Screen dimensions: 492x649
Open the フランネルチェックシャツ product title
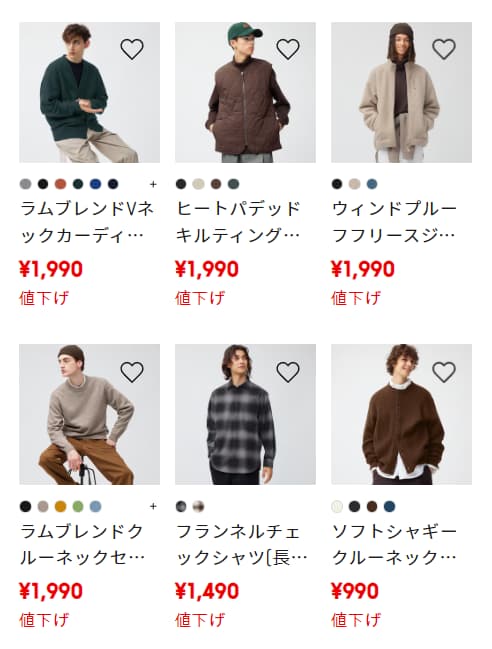(x=241, y=544)
